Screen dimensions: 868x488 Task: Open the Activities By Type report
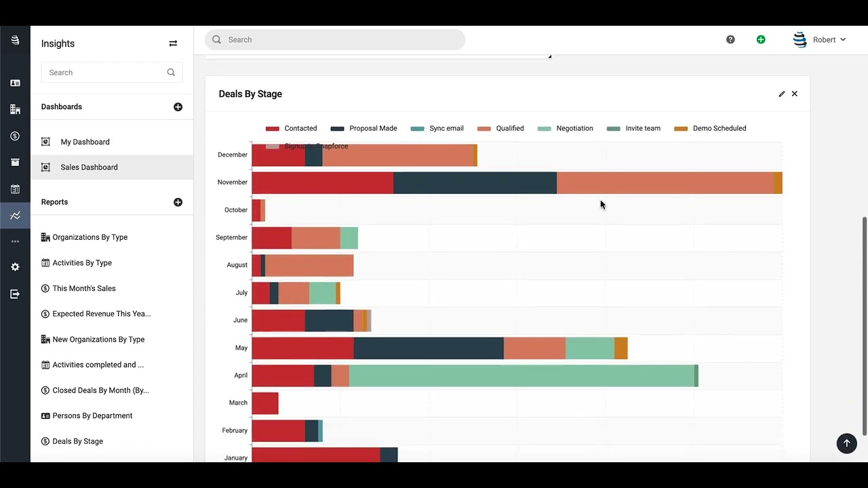[x=82, y=263]
